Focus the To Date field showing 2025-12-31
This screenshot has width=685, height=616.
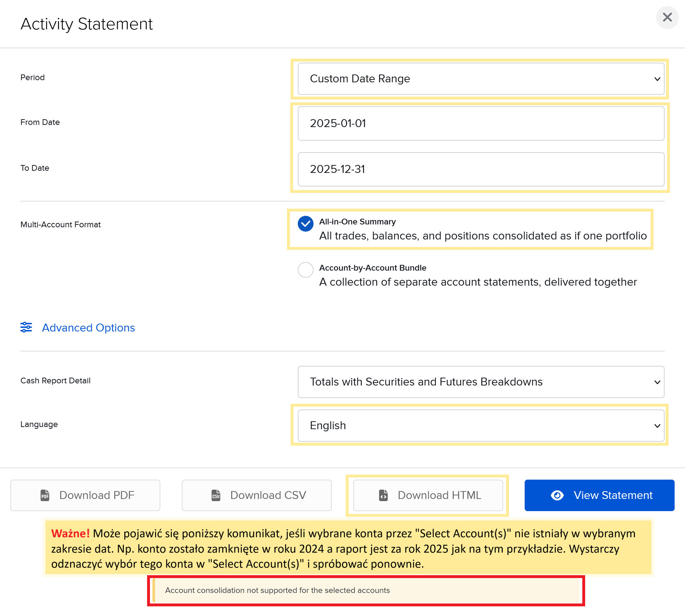[481, 169]
